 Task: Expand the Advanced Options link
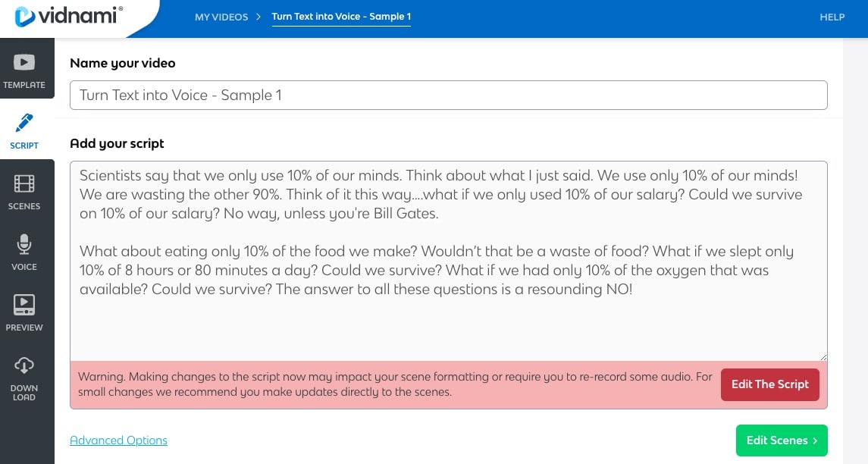pos(118,440)
